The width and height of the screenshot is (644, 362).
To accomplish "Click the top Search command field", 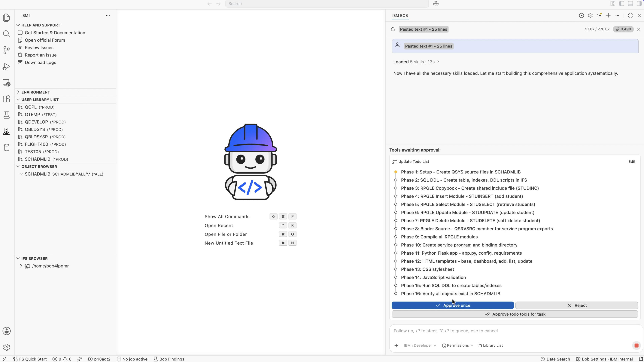I will pyautogui.click(x=327, y=4).
